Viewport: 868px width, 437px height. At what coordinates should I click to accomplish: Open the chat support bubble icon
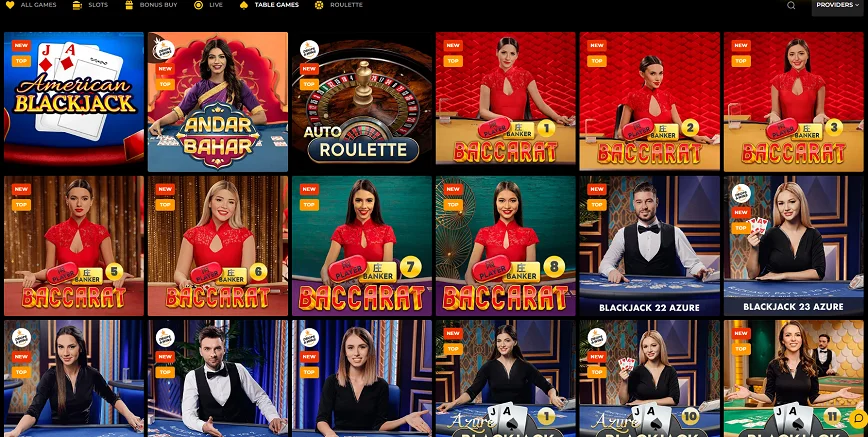[x=858, y=419]
